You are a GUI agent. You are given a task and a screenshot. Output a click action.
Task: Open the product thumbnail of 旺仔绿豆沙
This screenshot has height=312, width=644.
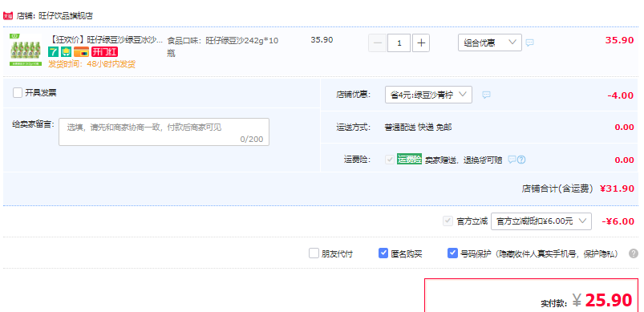coord(26,50)
